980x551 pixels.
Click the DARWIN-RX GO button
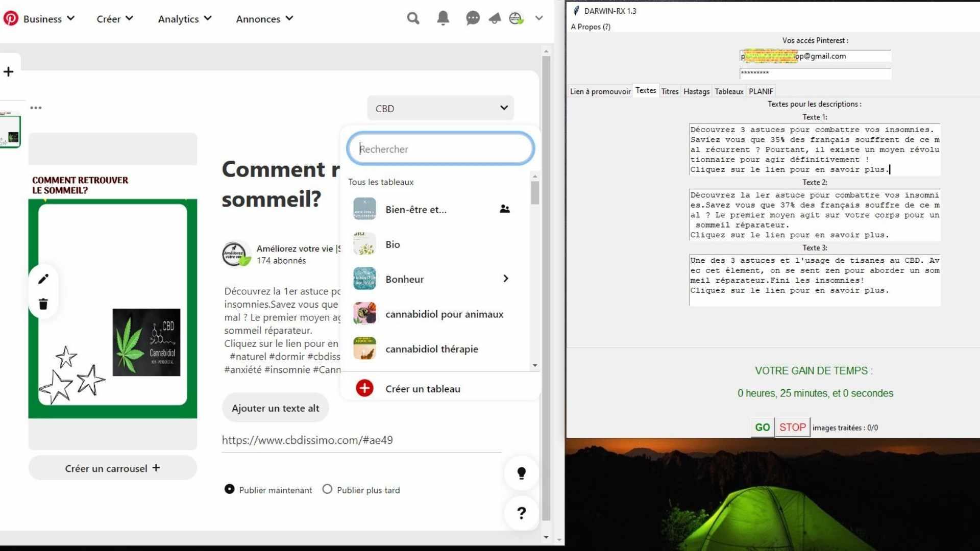pyautogui.click(x=762, y=427)
